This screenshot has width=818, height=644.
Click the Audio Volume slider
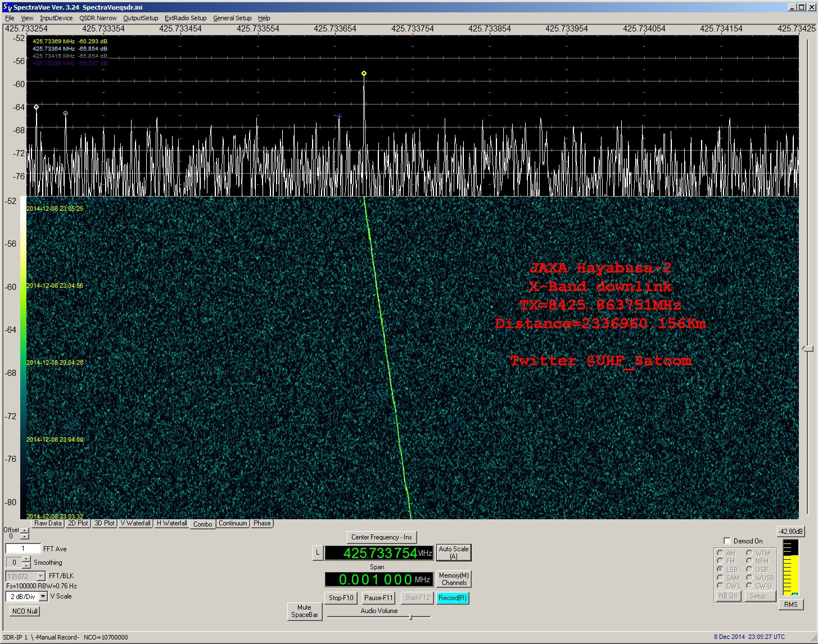pos(379,617)
